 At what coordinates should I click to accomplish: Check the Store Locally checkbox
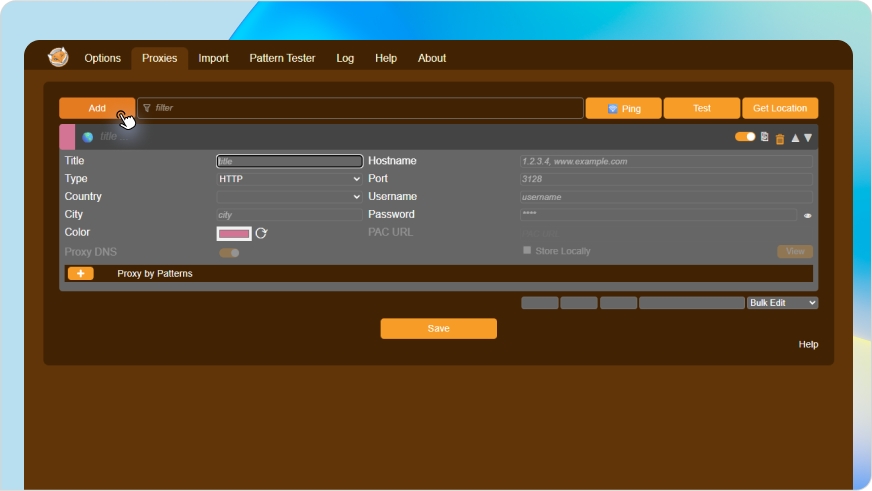(x=527, y=251)
